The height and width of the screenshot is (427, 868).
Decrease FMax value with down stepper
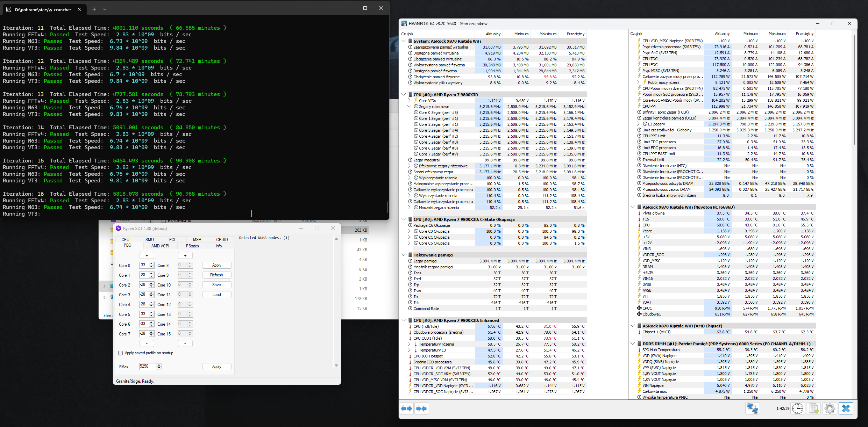coord(159,368)
